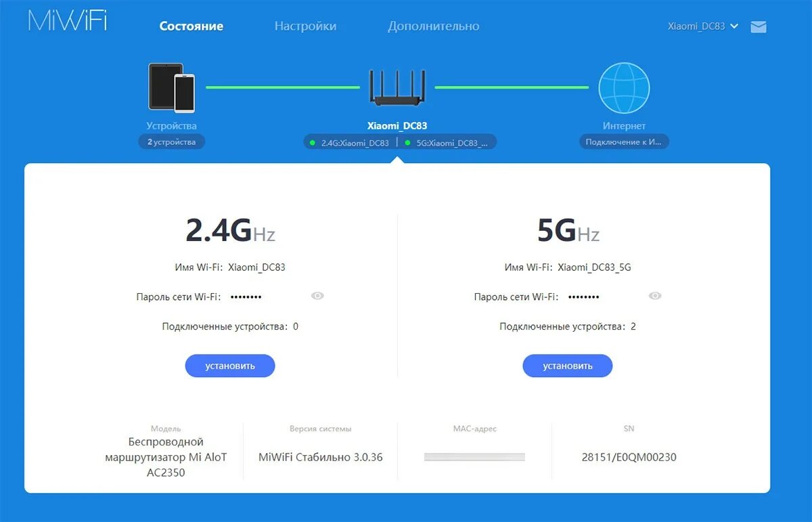Switch to the Настройки tab
Viewport: 812px width, 522px height.
(x=305, y=26)
